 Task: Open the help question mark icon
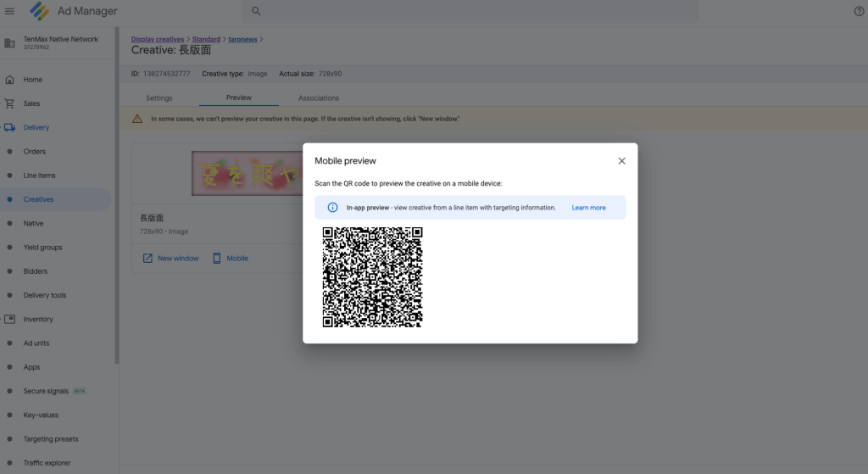(859, 11)
